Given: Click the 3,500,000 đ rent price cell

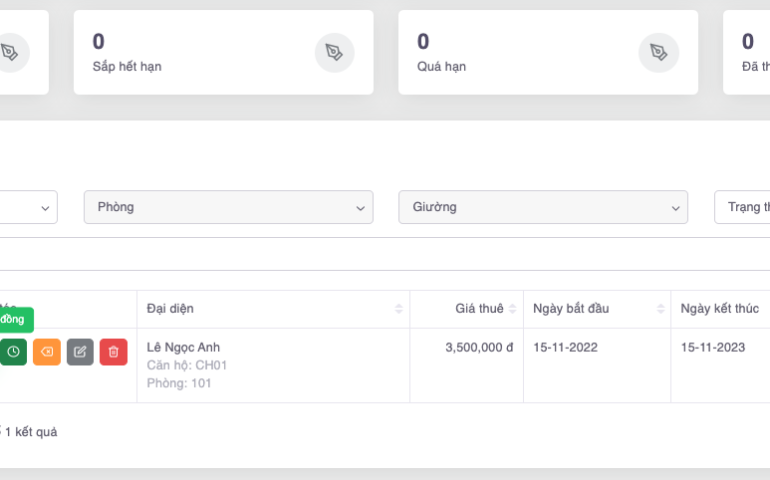Looking at the screenshot, I should click(479, 347).
